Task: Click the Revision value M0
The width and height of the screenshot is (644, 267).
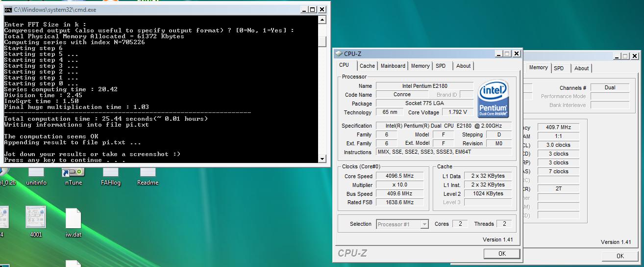Action: point(499,143)
